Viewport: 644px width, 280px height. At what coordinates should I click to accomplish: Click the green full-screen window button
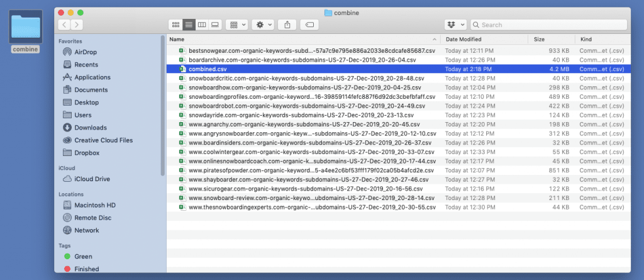[80, 13]
